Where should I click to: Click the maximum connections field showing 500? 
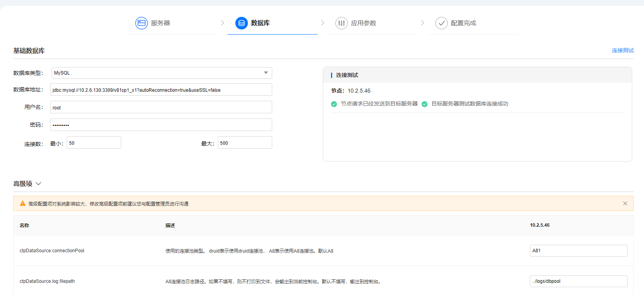pos(245,143)
